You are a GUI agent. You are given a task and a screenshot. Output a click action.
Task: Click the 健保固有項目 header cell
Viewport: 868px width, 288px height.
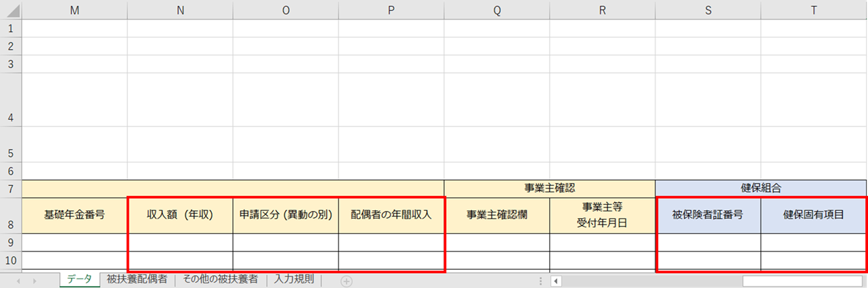(814, 215)
